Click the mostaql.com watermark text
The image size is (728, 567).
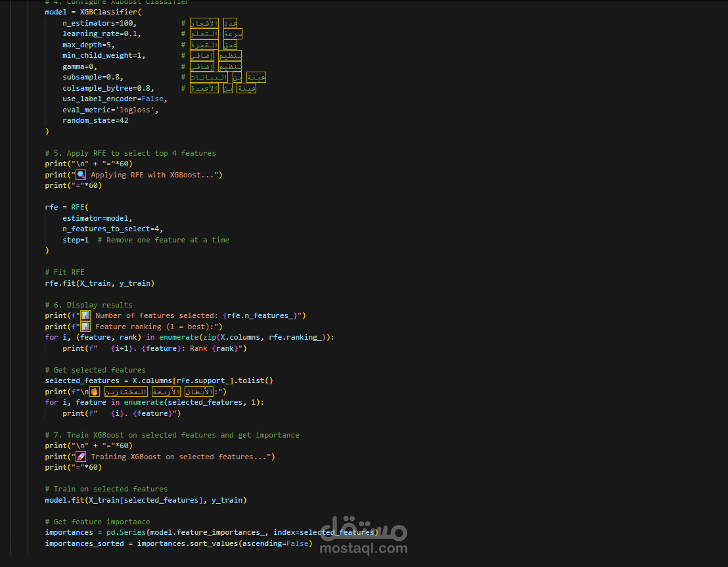[x=363, y=549]
